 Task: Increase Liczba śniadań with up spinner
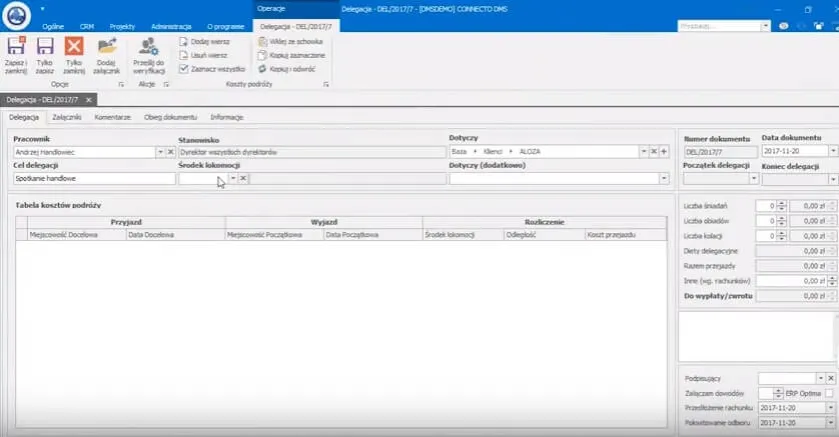781,203
